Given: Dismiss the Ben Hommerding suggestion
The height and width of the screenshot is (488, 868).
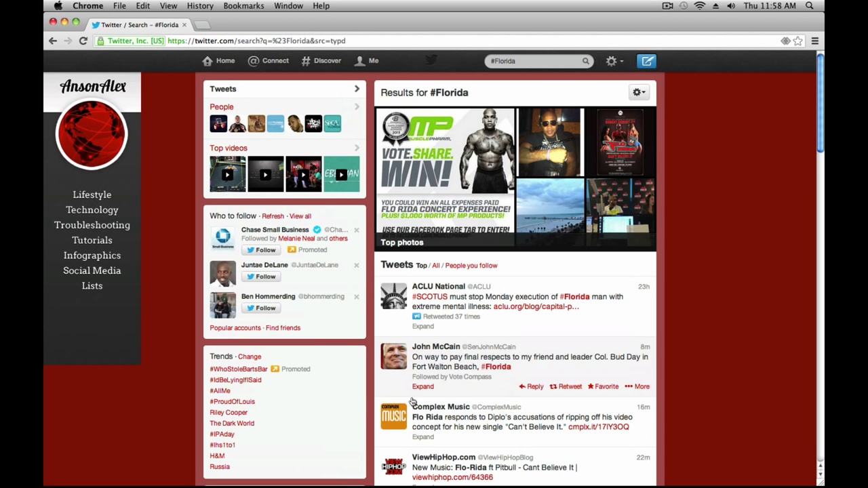Looking at the screenshot, I should tap(357, 296).
